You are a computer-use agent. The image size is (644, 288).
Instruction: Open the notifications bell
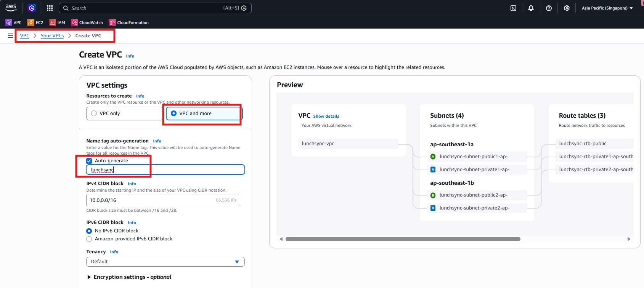pos(531,8)
